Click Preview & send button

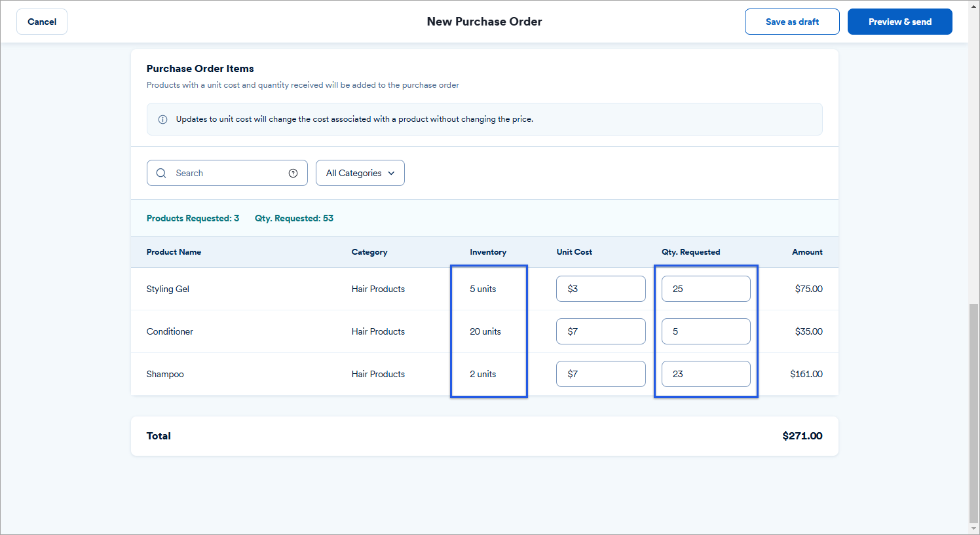[x=900, y=22]
